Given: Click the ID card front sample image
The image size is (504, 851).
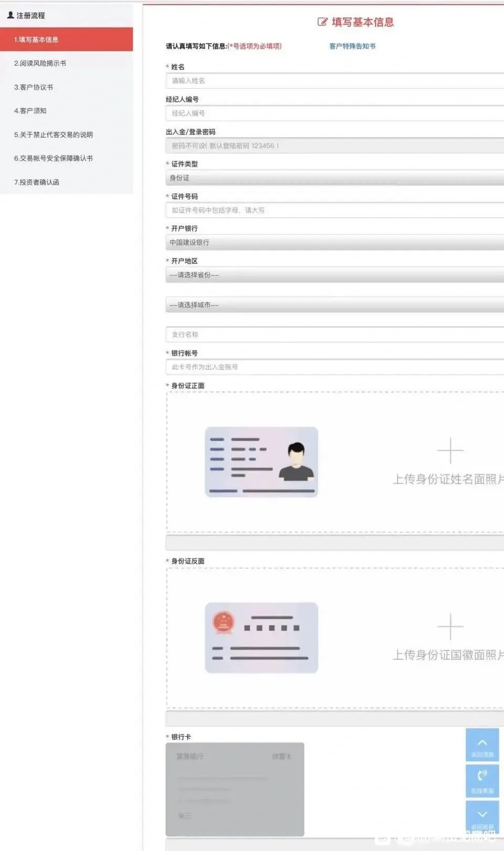Looking at the screenshot, I should 261,462.
